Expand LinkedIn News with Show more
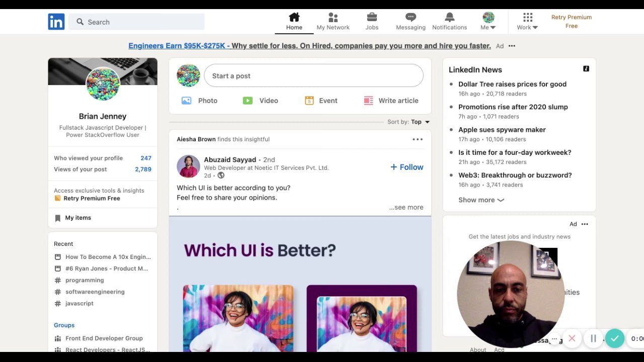This screenshot has width=644, height=362. click(481, 200)
